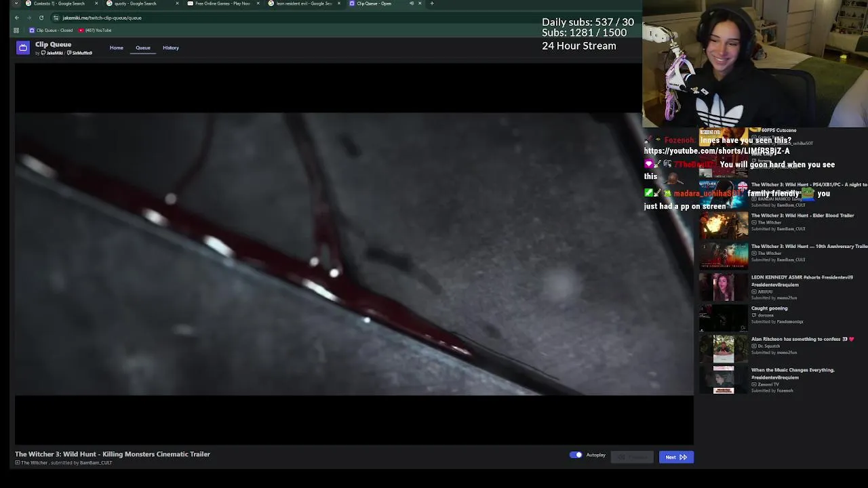Select the When the Music Changes Everything thumbnail
Screen dimensions: 868x488
coord(724,380)
